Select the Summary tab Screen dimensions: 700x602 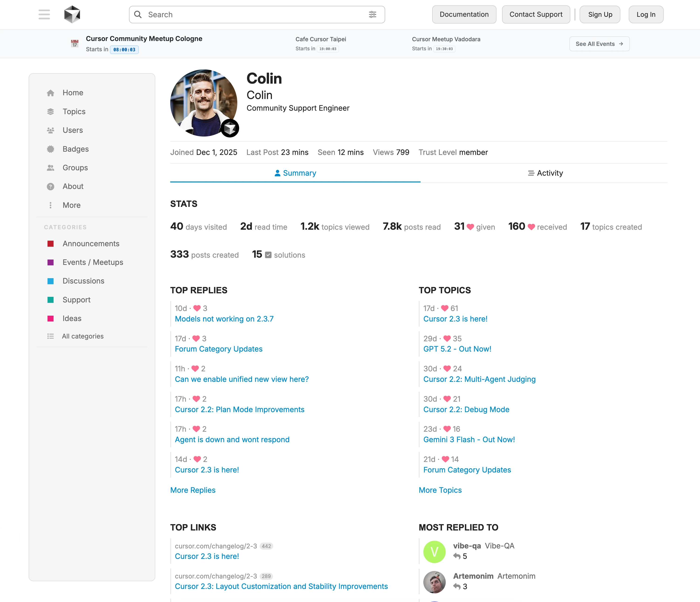pos(295,173)
